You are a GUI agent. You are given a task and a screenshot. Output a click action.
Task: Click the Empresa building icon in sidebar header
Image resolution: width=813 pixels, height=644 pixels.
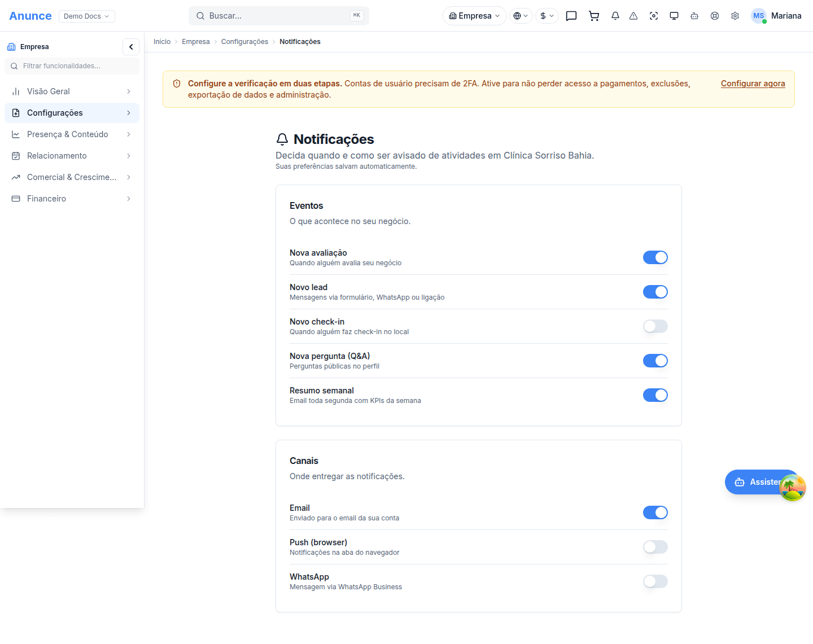click(11, 47)
